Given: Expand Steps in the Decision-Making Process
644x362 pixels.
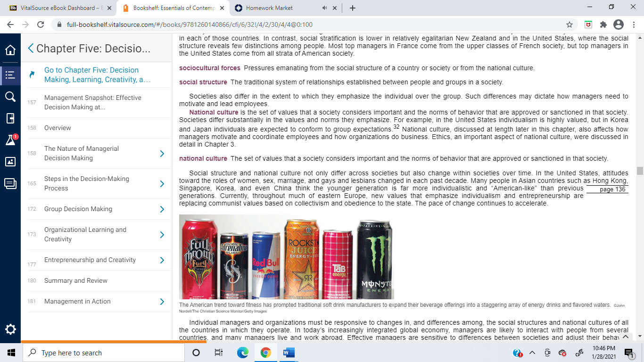Looking at the screenshot, I should pyautogui.click(x=162, y=183).
